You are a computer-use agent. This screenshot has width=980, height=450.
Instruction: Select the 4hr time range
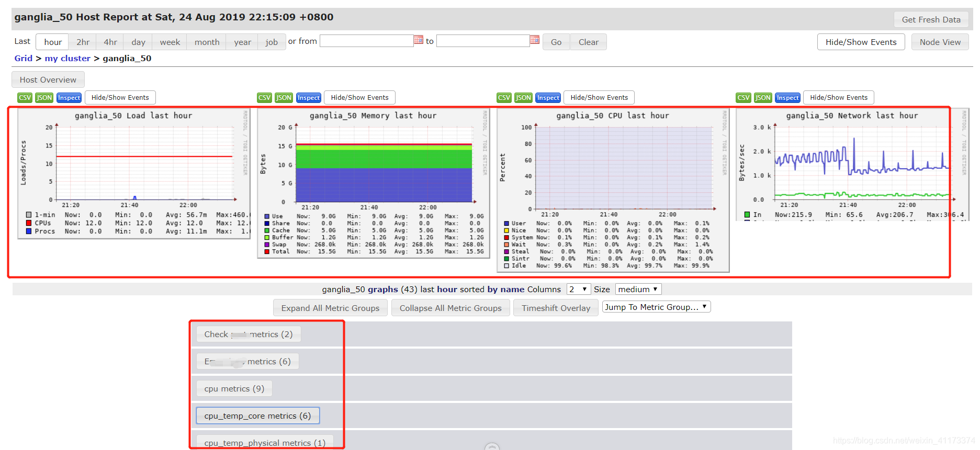pyautogui.click(x=110, y=42)
